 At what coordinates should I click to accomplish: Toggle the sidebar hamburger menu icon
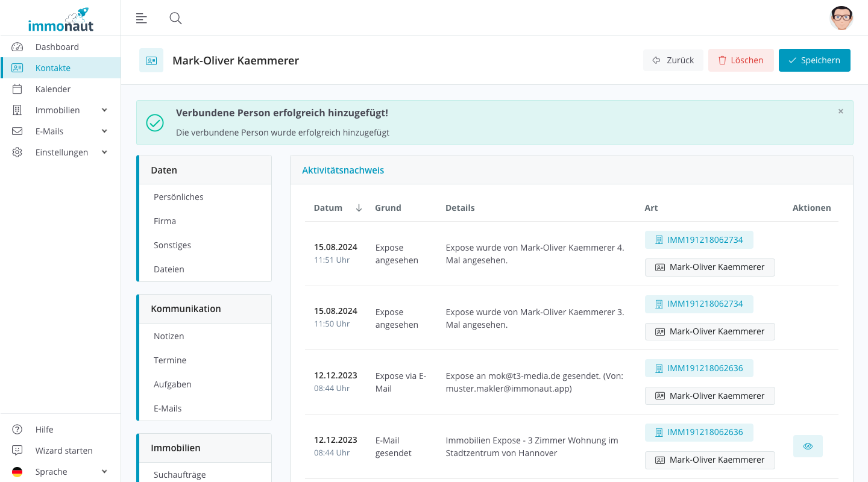pos(142,18)
